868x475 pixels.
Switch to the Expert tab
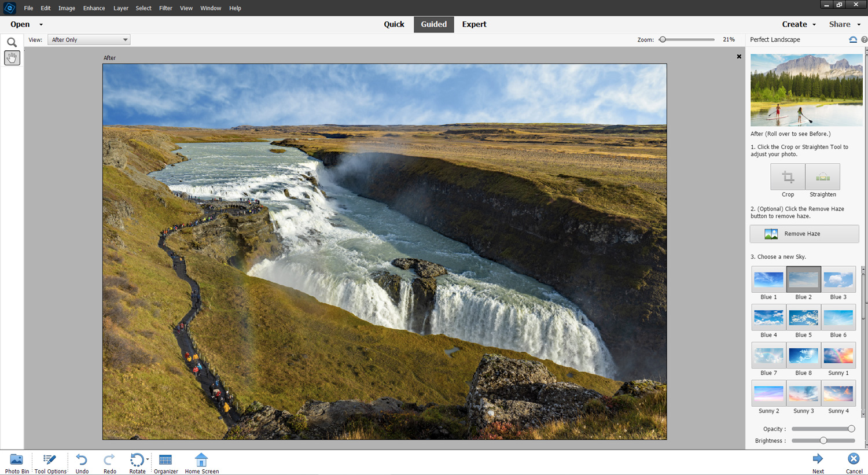(474, 24)
